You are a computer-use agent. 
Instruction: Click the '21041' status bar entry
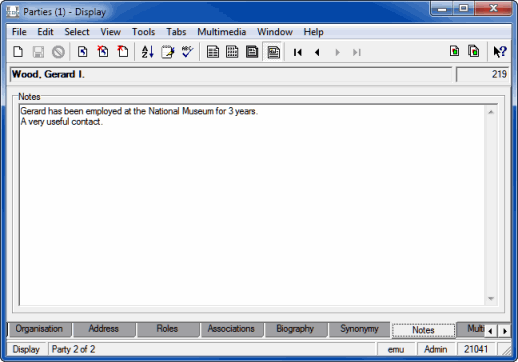[x=476, y=349]
